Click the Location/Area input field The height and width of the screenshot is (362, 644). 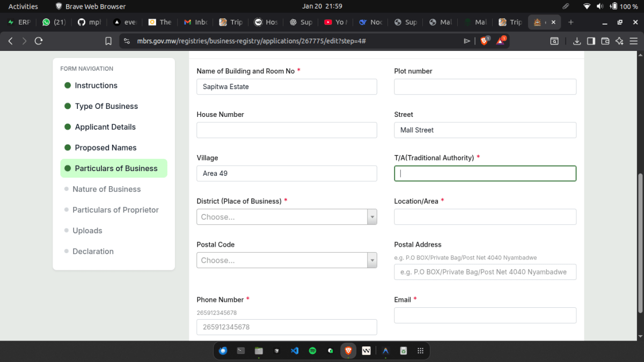tap(485, 217)
